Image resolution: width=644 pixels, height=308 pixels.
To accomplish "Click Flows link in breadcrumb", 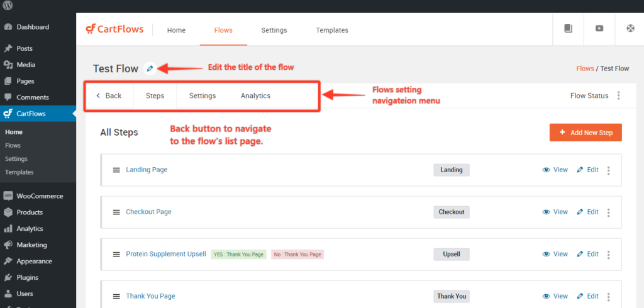I will point(585,69).
